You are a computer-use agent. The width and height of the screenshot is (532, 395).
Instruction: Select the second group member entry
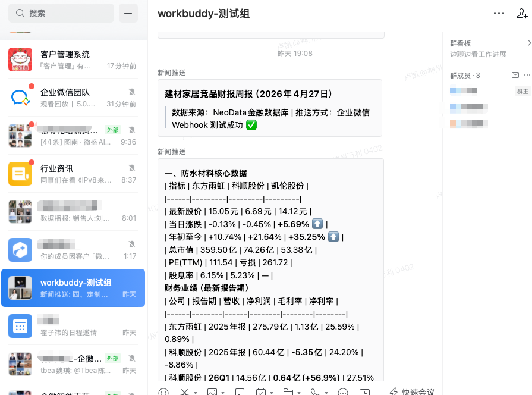(469, 107)
